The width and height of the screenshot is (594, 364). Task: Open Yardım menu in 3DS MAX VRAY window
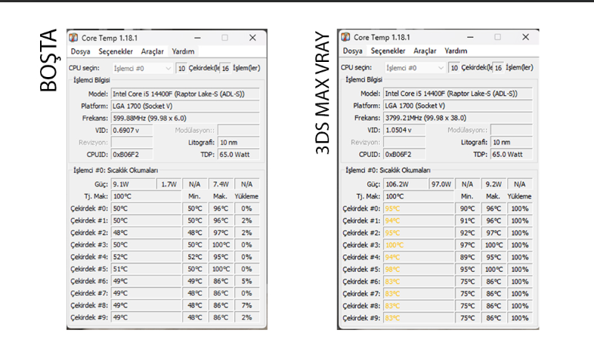(456, 51)
